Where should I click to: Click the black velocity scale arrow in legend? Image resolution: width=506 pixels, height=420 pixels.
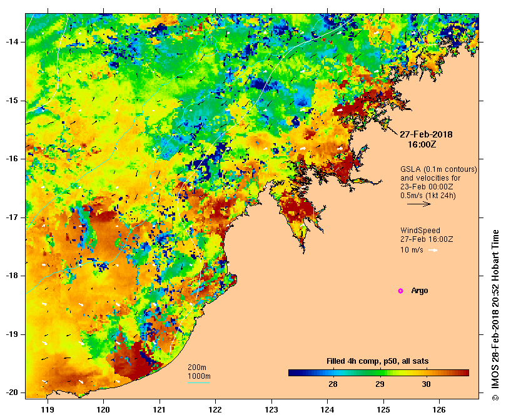point(419,204)
